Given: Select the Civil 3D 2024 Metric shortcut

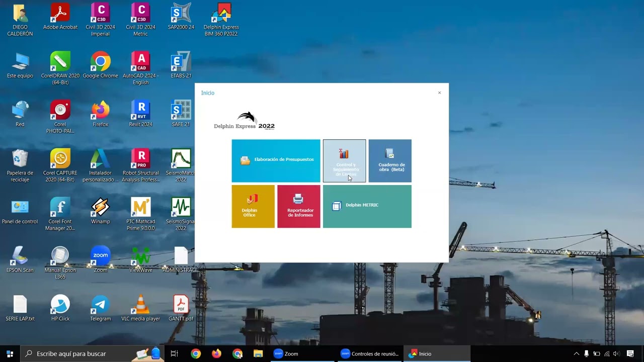Looking at the screenshot, I should 141,20.
